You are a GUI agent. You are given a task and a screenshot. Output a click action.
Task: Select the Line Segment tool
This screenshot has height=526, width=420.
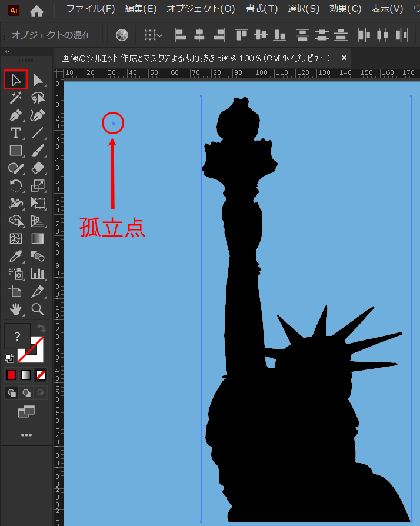click(38, 133)
